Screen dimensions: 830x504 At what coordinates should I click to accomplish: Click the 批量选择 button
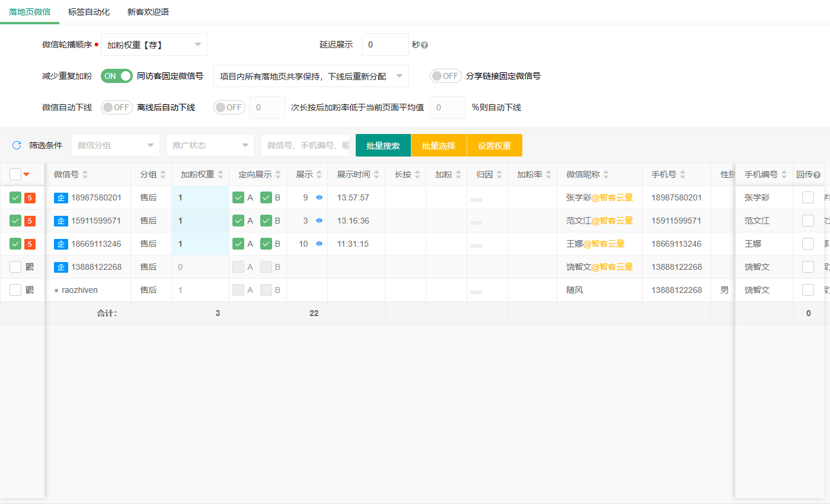click(439, 145)
